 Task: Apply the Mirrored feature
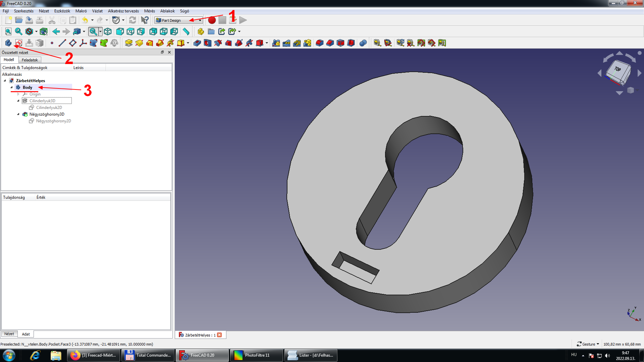click(x=276, y=43)
